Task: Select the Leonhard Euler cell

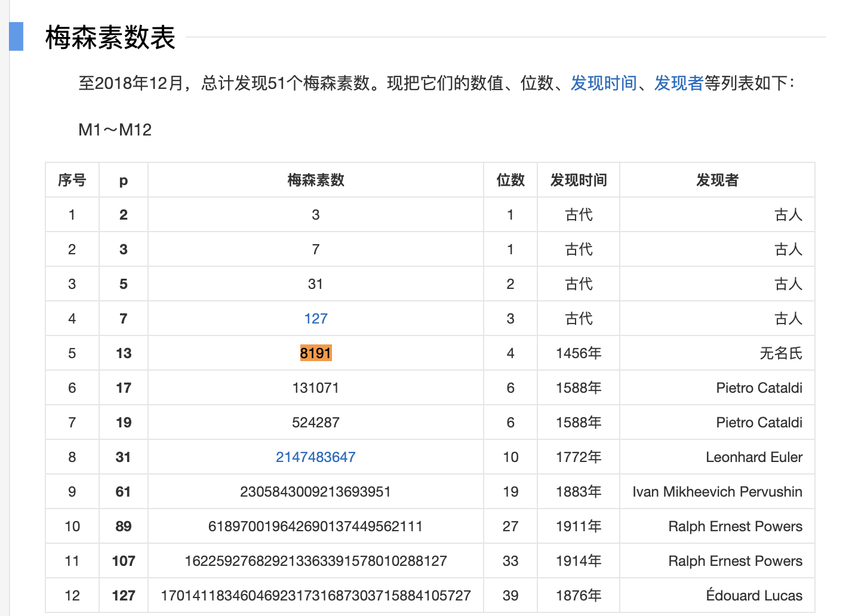Action: tap(753, 457)
